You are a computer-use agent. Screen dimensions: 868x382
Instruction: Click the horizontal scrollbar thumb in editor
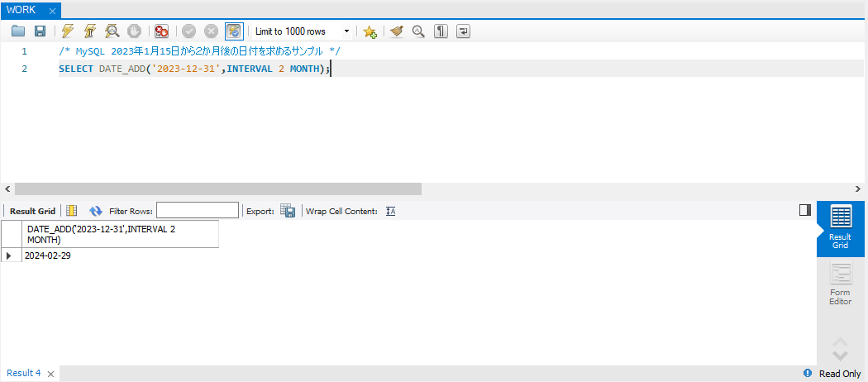pyautogui.click(x=218, y=189)
